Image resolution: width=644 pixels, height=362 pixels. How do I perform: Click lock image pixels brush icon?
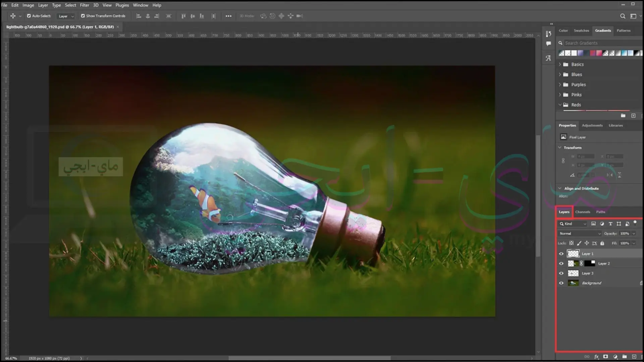click(x=579, y=243)
